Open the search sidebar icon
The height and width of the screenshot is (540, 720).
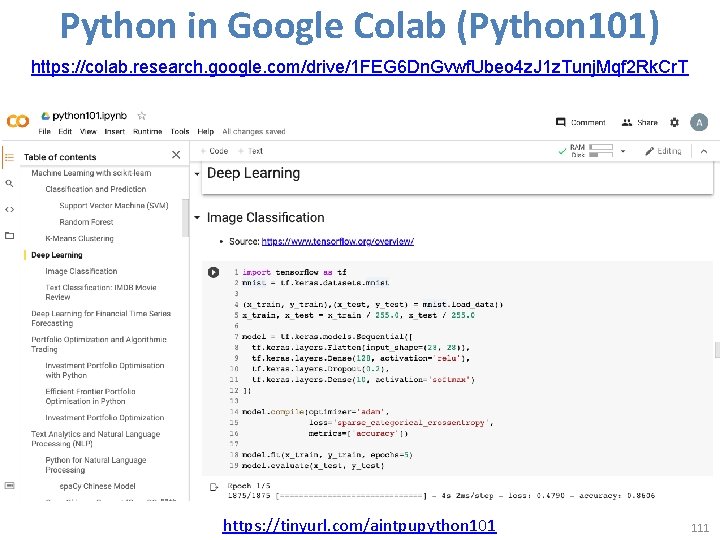(x=9, y=183)
